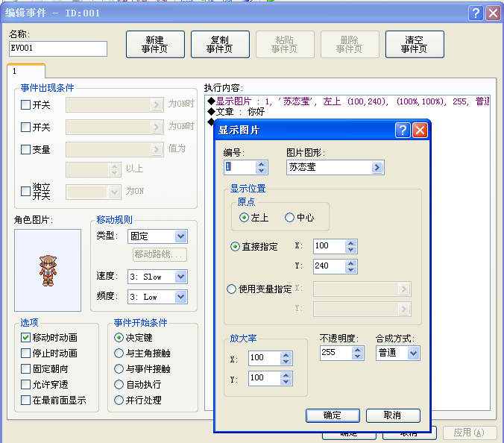
Task: Enable the second 开关 condition checkbox
Action: pyautogui.click(x=25, y=127)
